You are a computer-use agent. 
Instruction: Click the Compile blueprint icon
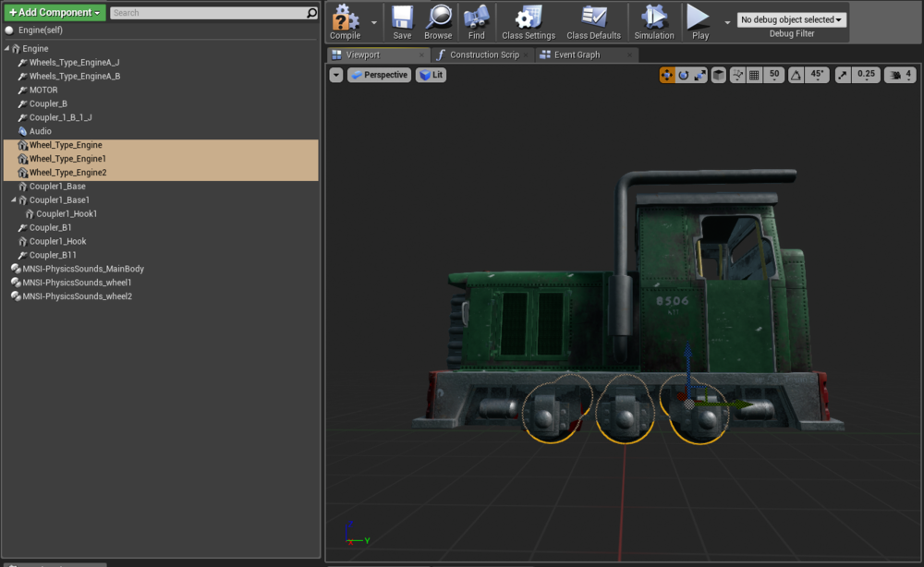346,18
